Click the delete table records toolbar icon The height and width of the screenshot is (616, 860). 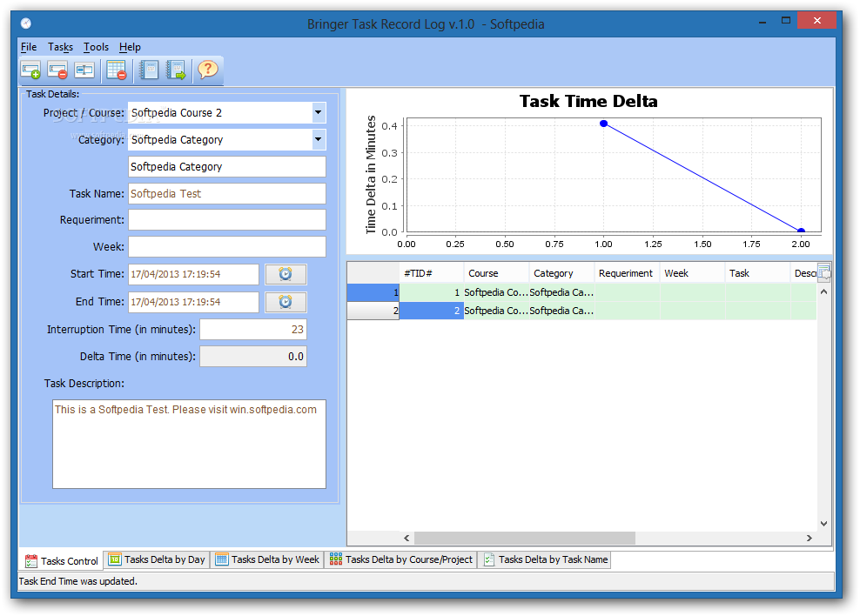coord(117,70)
